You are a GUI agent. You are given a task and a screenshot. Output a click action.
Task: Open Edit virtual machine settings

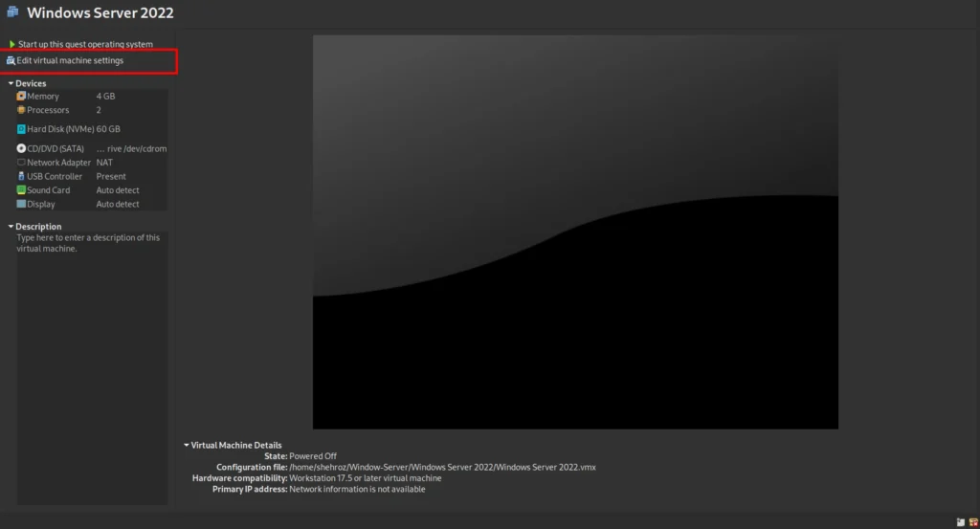70,60
